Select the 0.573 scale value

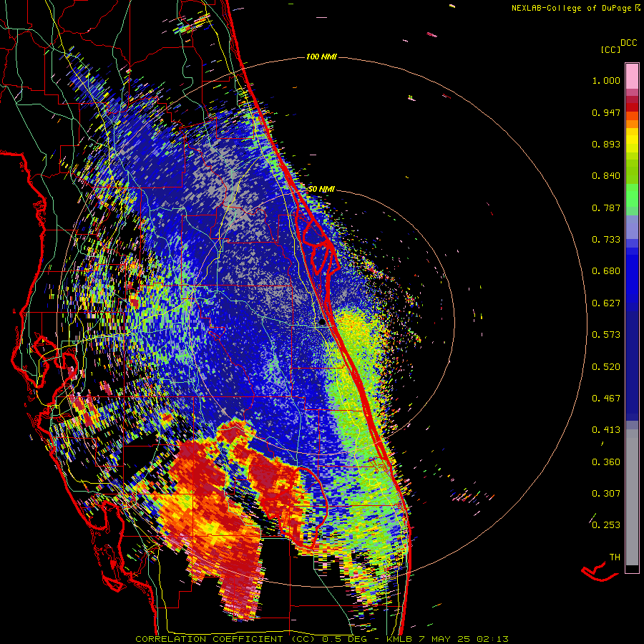click(606, 335)
